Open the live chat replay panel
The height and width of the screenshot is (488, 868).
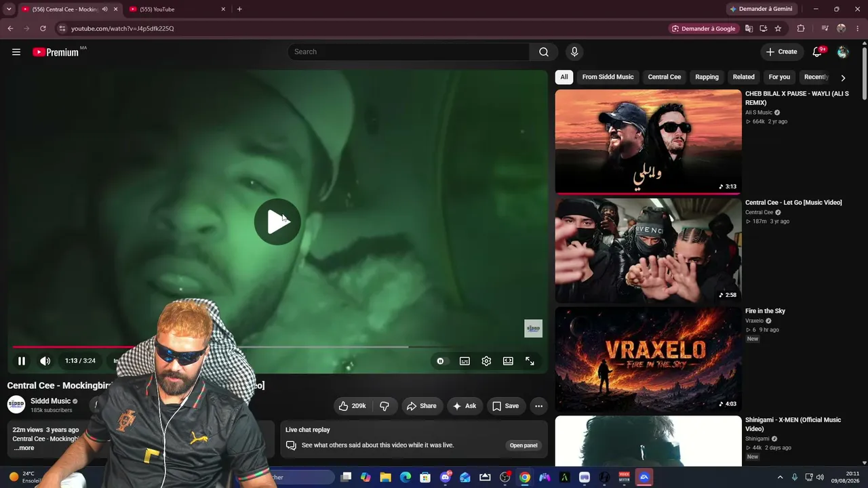[524, 445]
